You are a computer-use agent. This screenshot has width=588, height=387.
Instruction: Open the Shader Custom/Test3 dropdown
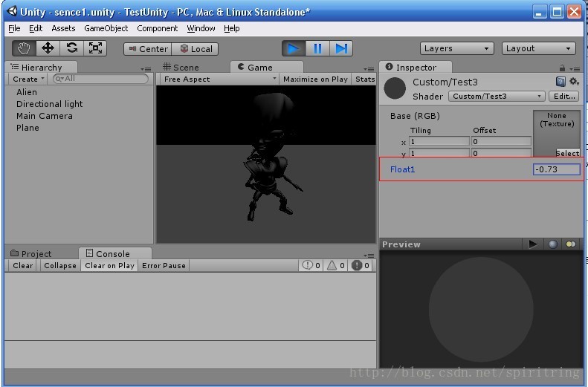pos(497,97)
